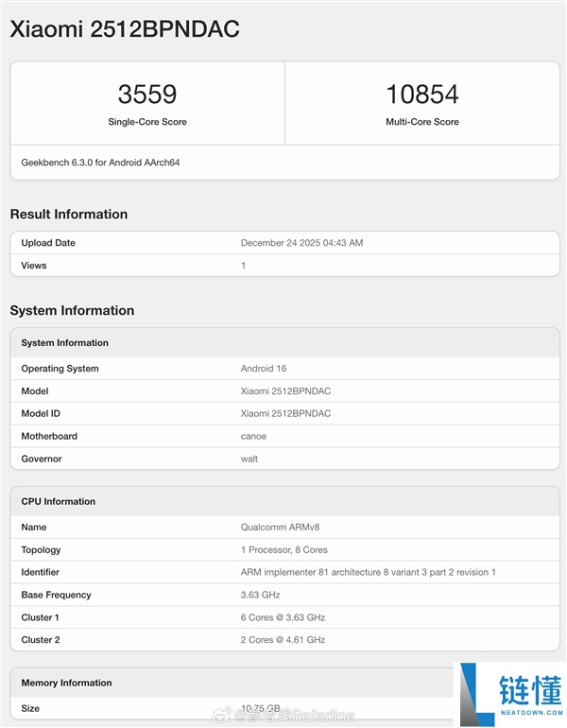This screenshot has height=728, width=567.
Task: Click the Identifier label
Action: [x=40, y=572]
